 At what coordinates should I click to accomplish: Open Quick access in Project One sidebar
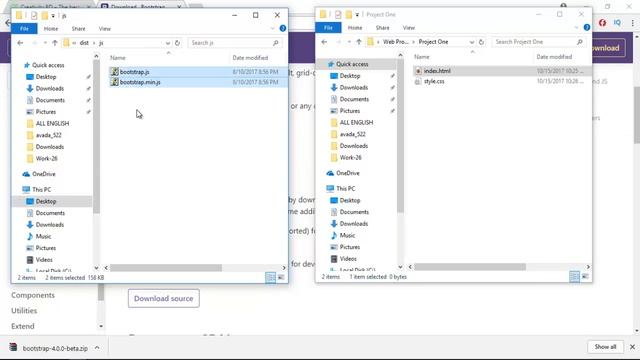(x=352, y=64)
